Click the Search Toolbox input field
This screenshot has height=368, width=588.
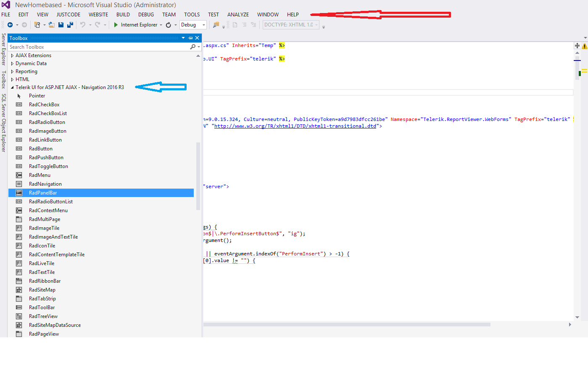pos(99,47)
